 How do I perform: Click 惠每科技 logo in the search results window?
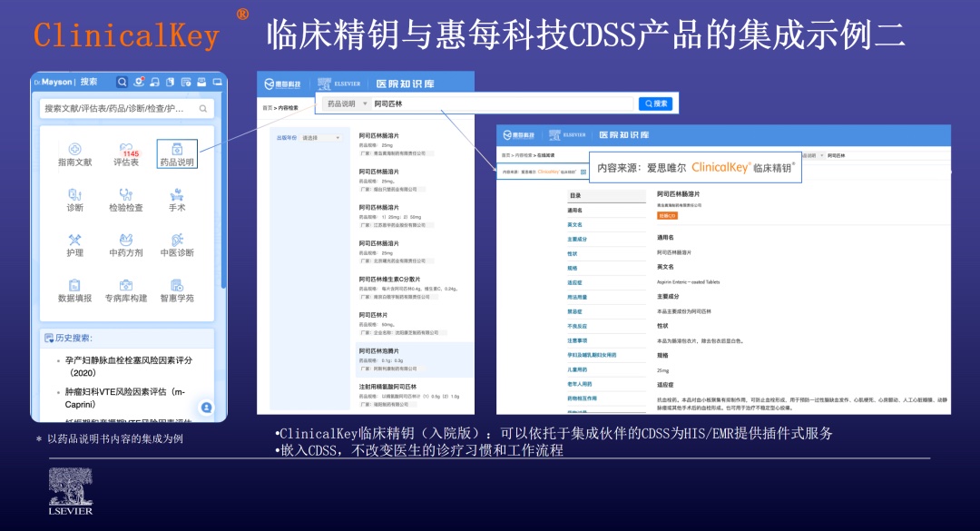pyautogui.click(x=282, y=84)
